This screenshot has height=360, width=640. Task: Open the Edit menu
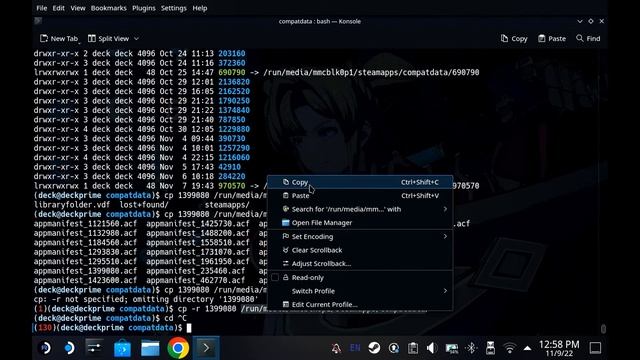(58, 8)
